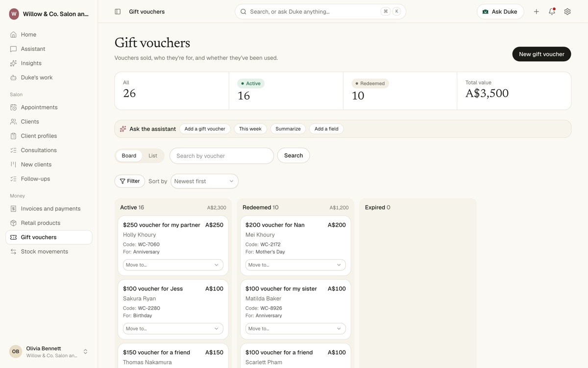Open Move to dropdown for Matilda Baker voucher
The width and height of the screenshot is (588, 368).
(x=295, y=329)
